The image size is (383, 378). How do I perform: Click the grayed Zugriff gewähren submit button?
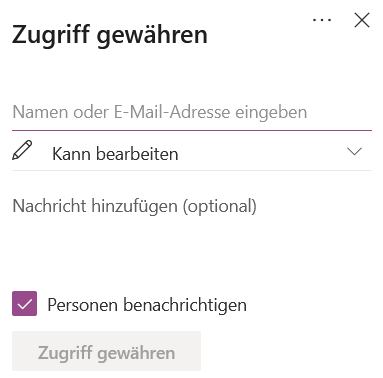(106, 351)
